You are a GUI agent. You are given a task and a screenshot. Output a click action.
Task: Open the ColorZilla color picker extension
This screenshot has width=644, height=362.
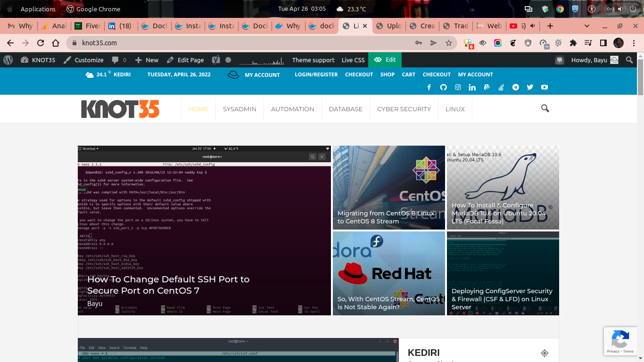click(498, 43)
